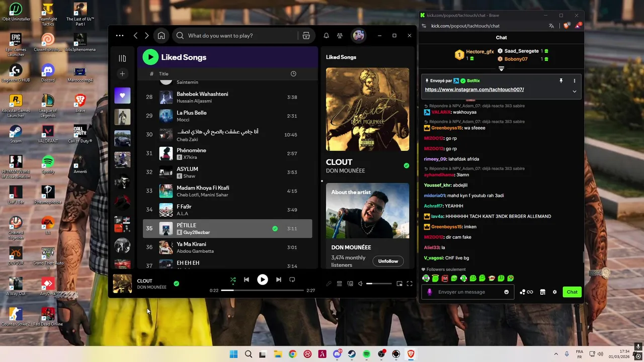The height and width of the screenshot is (362, 644).
Task: Open the Spotify three-dots menu
Action: [x=119, y=36]
